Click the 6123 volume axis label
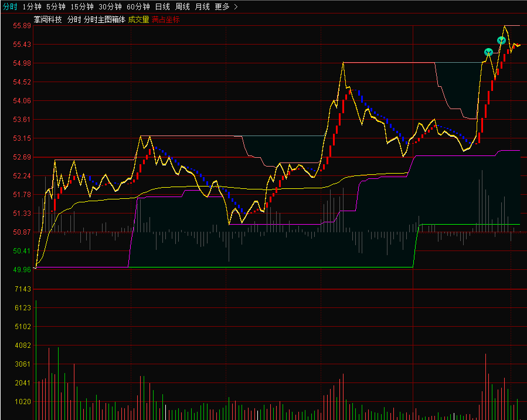 (x=23, y=308)
